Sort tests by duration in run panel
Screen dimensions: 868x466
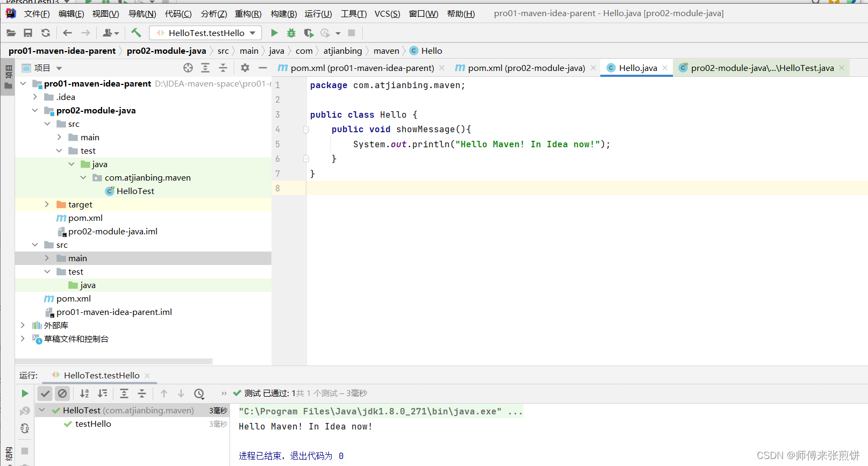tap(103, 393)
